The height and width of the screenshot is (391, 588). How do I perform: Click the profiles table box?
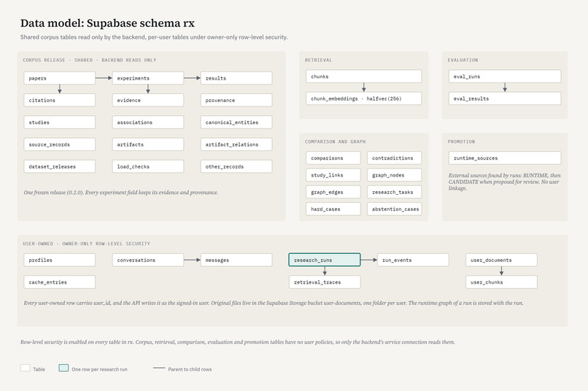[x=60, y=260]
